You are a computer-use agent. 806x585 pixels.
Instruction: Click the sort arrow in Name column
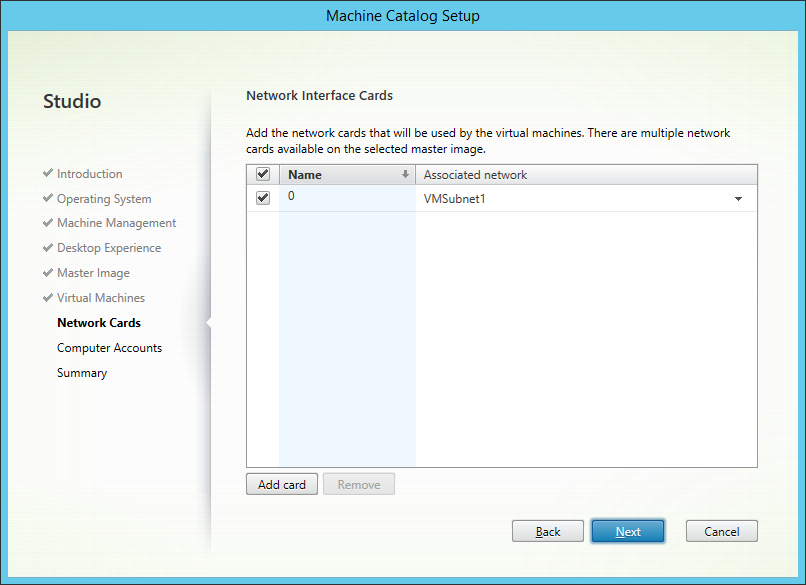[405, 175]
